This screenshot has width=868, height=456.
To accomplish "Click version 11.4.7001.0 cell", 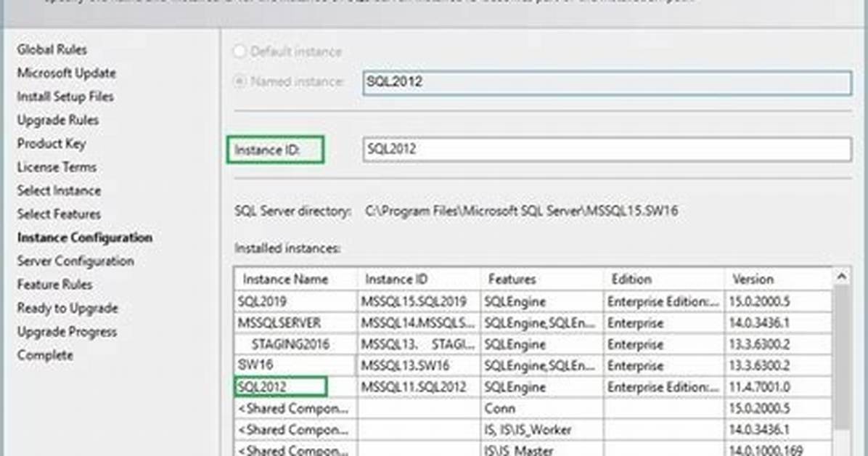I will pos(778,387).
